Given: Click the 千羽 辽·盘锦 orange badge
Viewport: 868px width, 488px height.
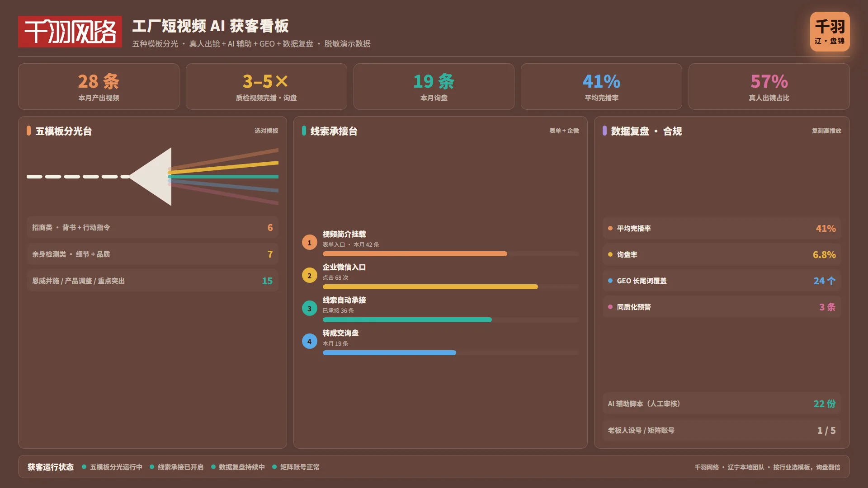Looking at the screenshot, I should pyautogui.click(x=830, y=32).
